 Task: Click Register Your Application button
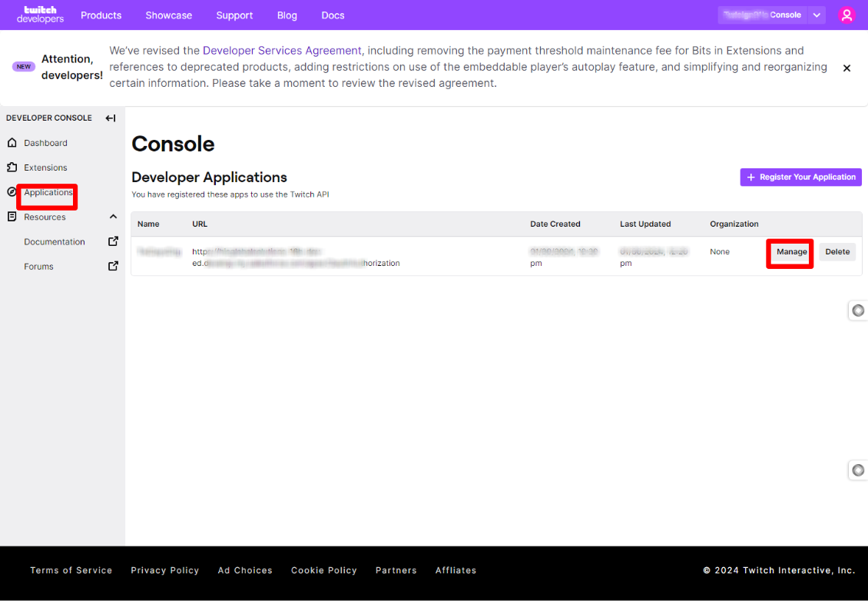pos(800,178)
